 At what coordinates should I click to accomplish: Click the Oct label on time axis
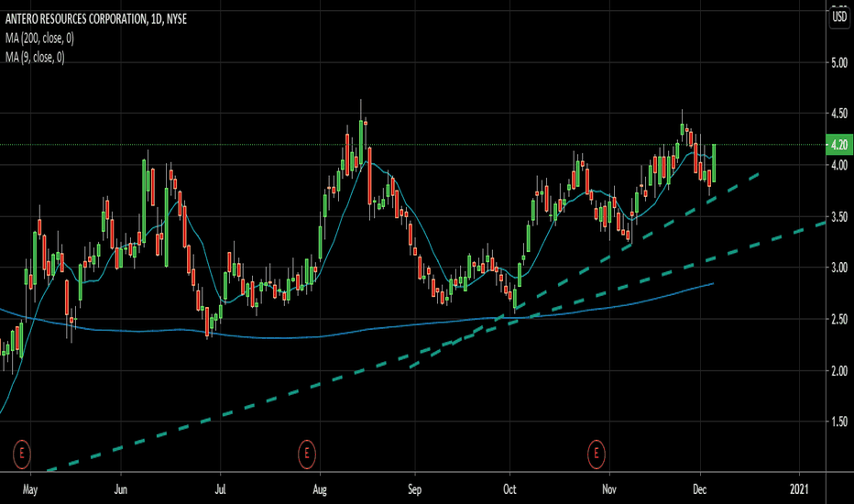509,489
